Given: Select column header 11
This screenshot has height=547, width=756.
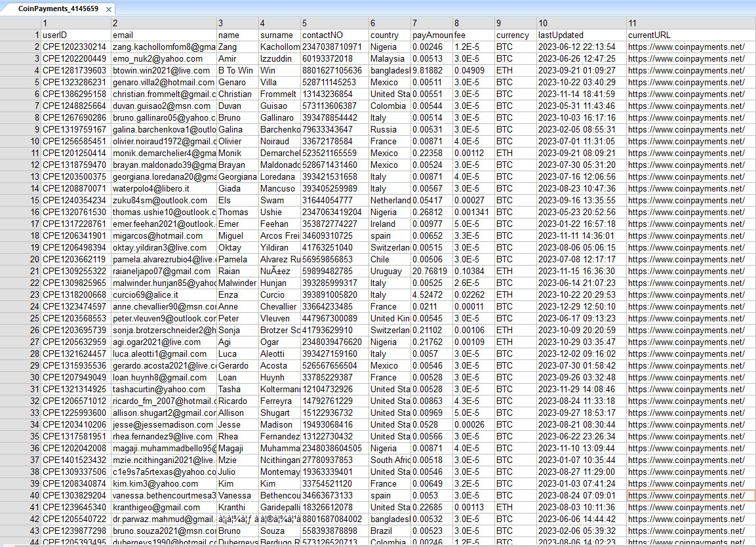Looking at the screenshot, I should 691,23.
